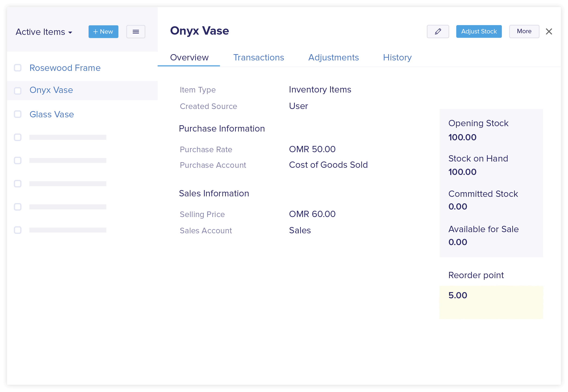View the History tab
568x392 pixels.
[x=397, y=57]
